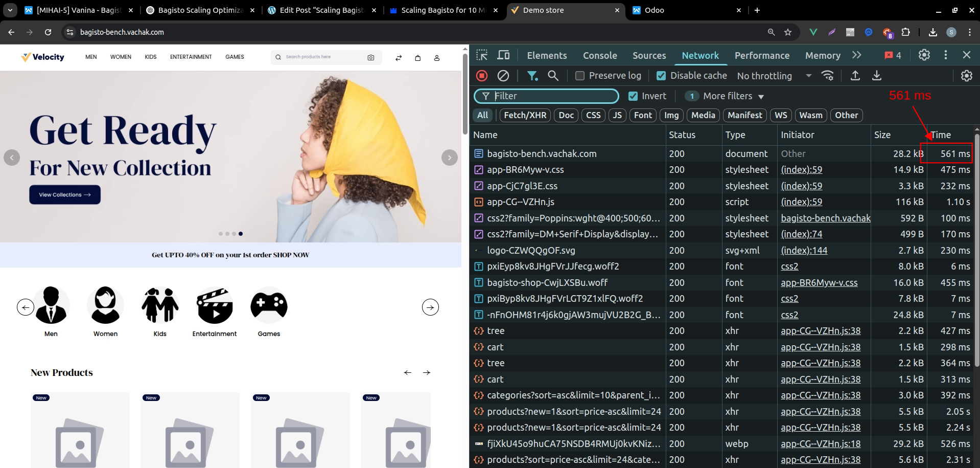980x468 pixels.
Task: Select the inspect element picker icon
Action: [482, 55]
